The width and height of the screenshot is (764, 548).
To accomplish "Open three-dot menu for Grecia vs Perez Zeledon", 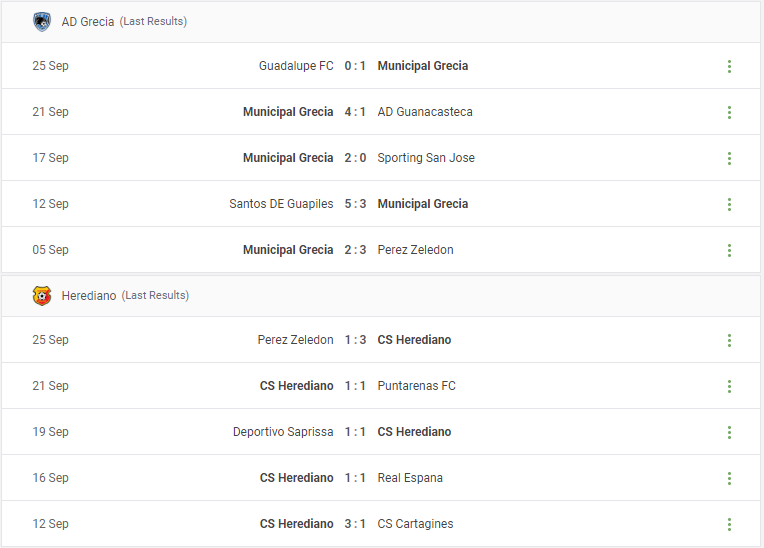I will pyautogui.click(x=729, y=250).
